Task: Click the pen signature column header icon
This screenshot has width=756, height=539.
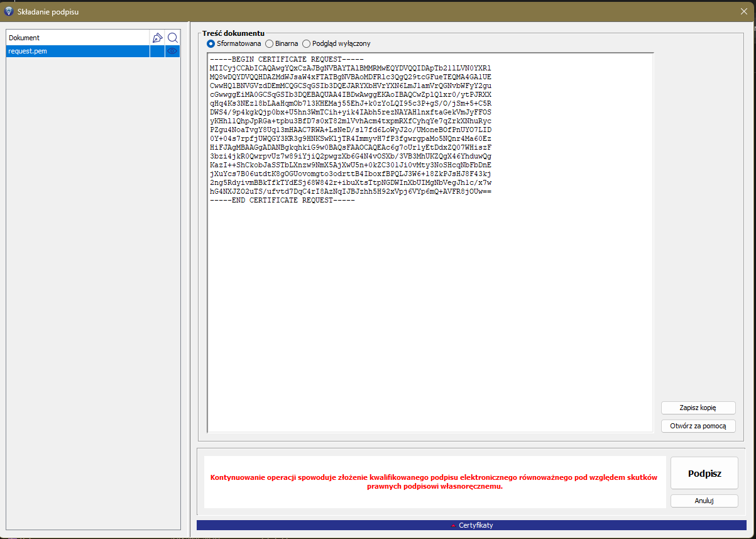Action: tap(157, 38)
